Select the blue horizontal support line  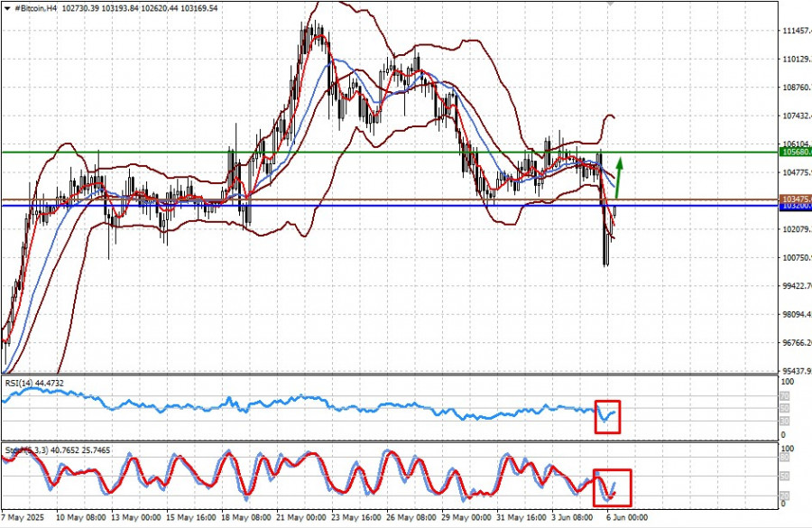pyautogui.click(x=390, y=206)
